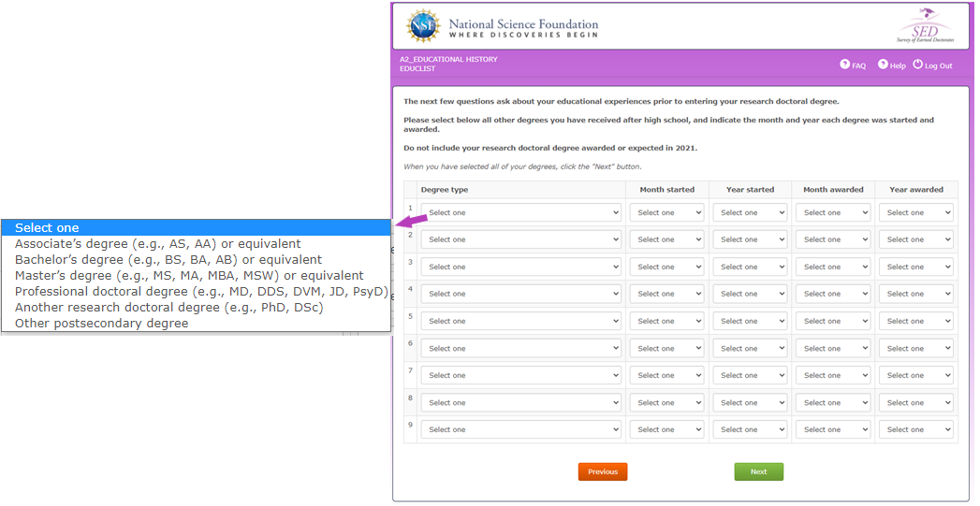Screen dimensions: 980x506
Task: Open Degree type dropdown in row 1
Action: click(521, 213)
